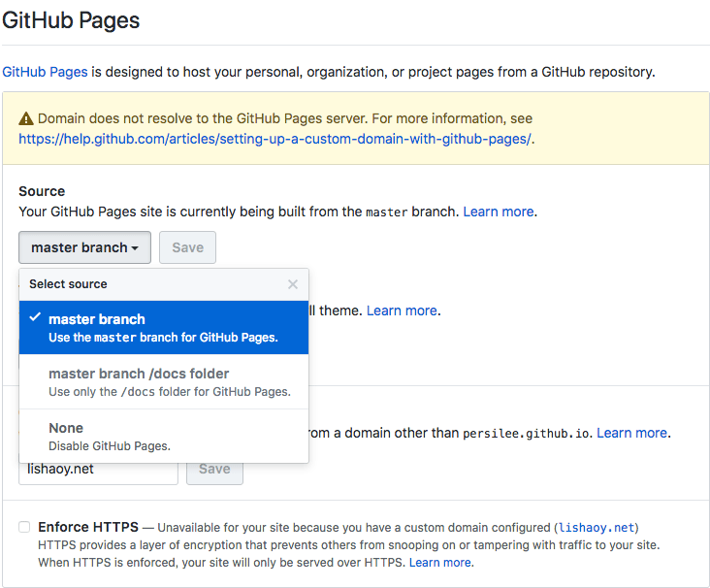Click the lishaoy.net link in the HTTPS notice
Image resolution: width=710 pixels, height=588 pixels.
(x=596, y=528)
